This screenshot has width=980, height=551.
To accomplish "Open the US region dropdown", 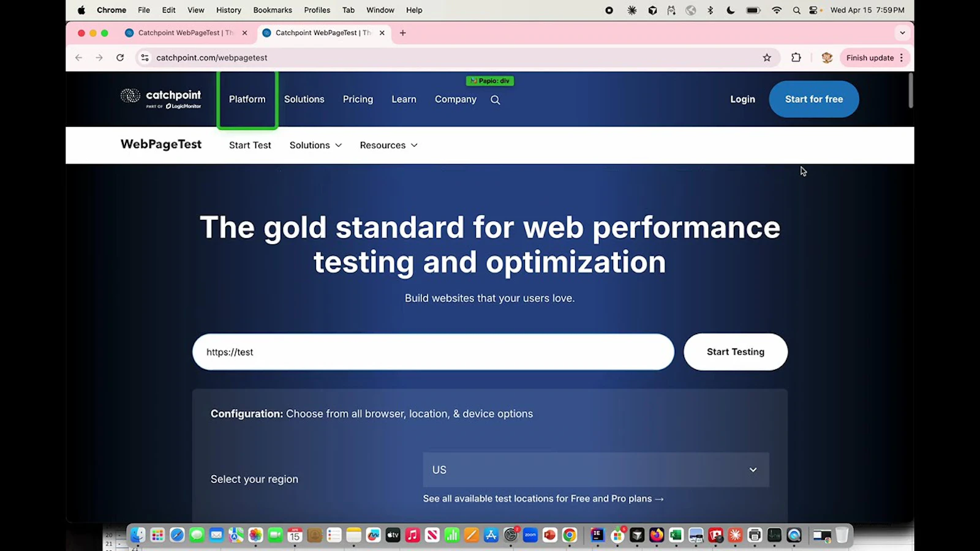I will click(595, 470).
